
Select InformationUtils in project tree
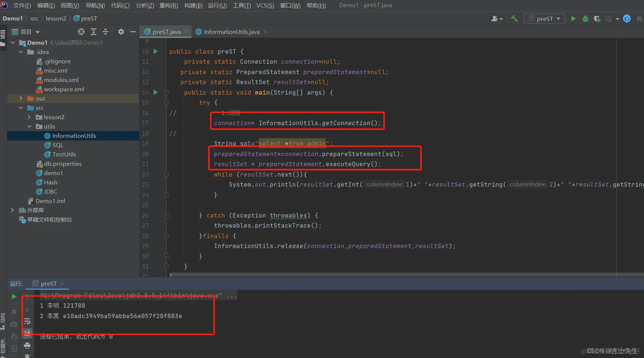tap(74, 136)
